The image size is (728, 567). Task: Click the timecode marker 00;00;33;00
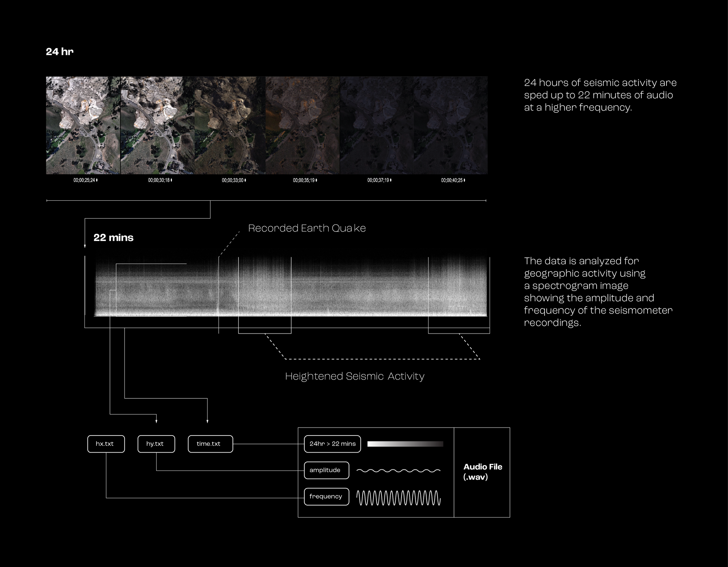point(233,180)
